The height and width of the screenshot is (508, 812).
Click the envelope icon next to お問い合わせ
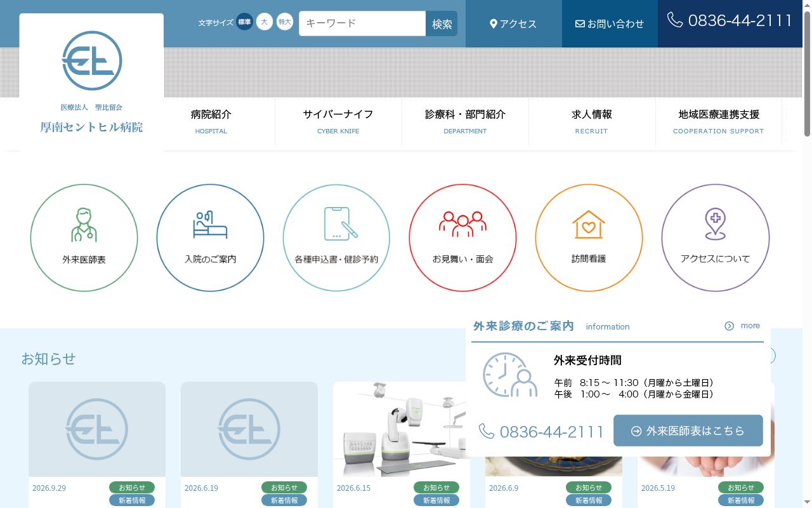(580, 24)
